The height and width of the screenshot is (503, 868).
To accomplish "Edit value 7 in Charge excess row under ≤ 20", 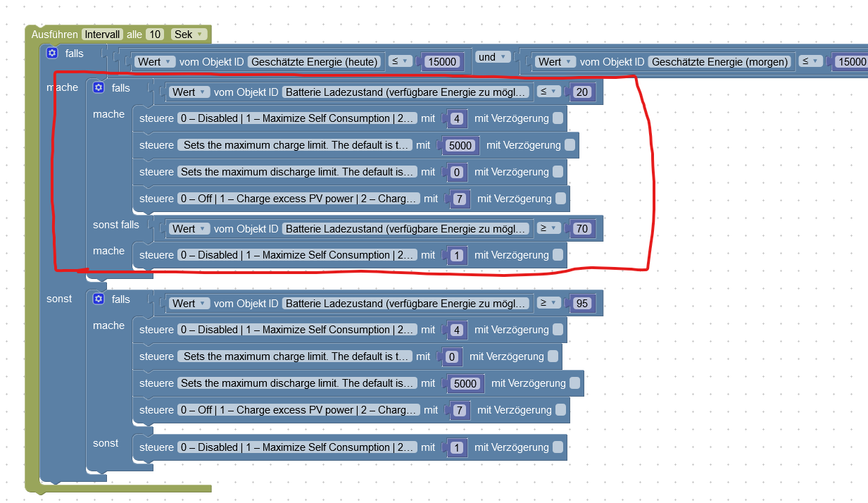I will tap(460, 199).
